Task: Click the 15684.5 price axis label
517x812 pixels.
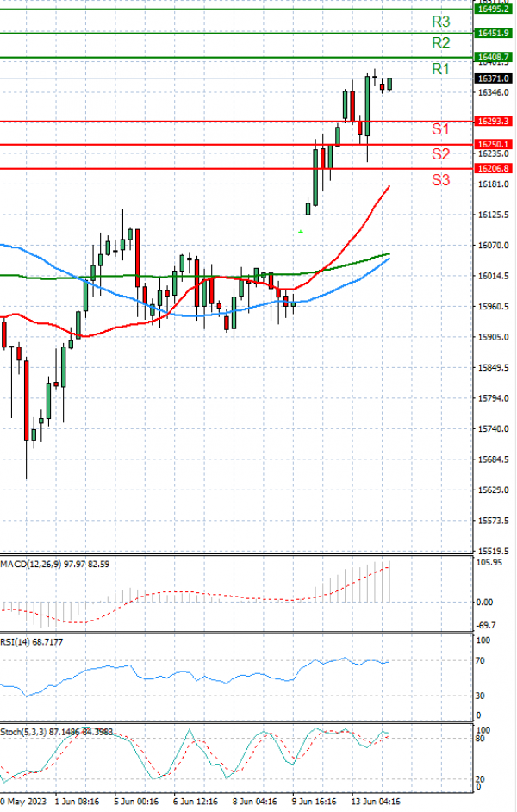Action: [x=493, y=459]
